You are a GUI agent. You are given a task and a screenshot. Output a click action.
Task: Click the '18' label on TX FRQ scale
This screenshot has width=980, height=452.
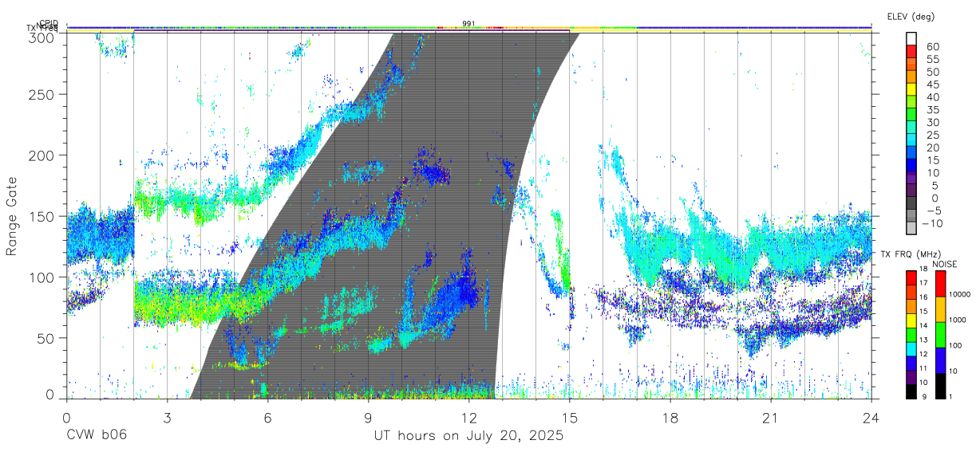click(x=923, y=269)
